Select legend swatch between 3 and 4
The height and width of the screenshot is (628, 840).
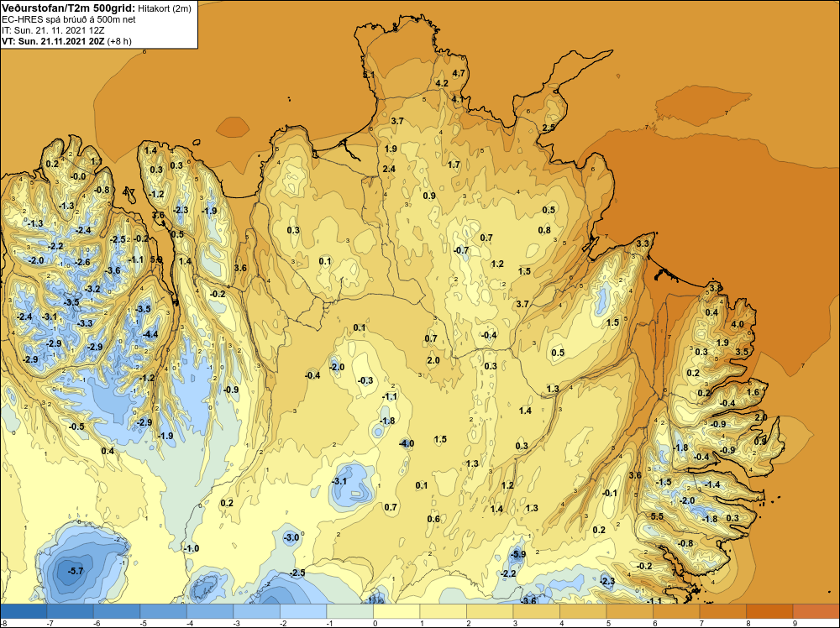point(536,611)
